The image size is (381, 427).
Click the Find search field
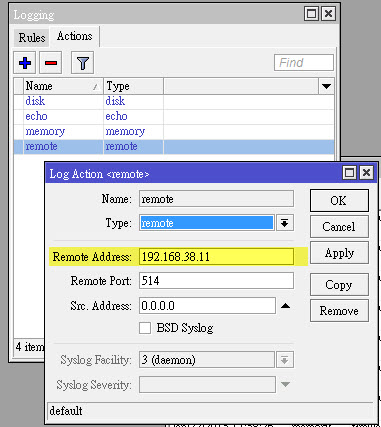coord(304,63)
